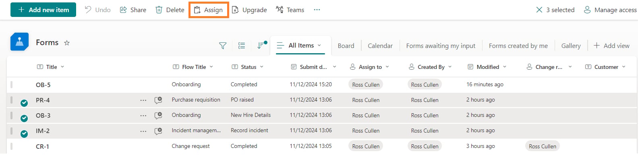The height and width of the screenshot is (158, 644).
Task: Click the Forms list icon
Action: 19,42
